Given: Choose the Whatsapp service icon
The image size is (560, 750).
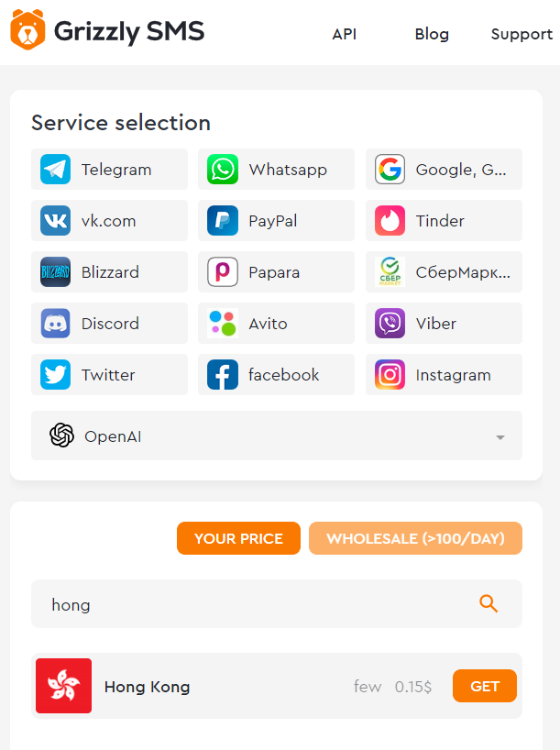Looking at the screenshot, I should coord(223,170).
